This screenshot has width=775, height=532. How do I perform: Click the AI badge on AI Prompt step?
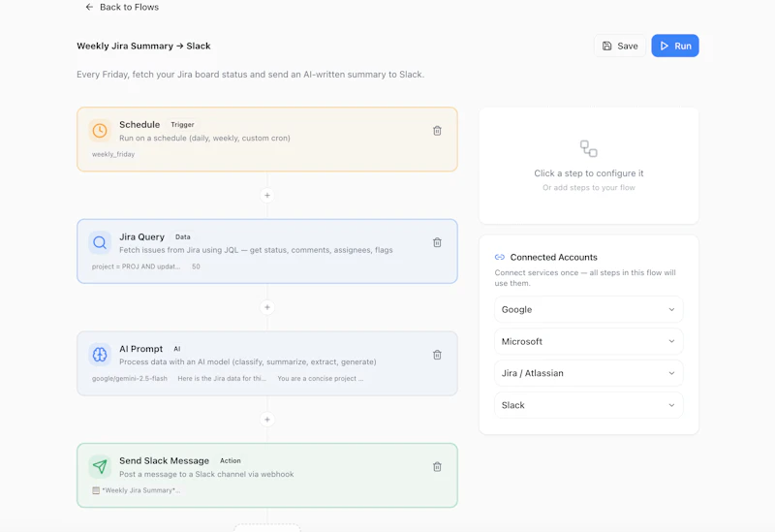177,349
